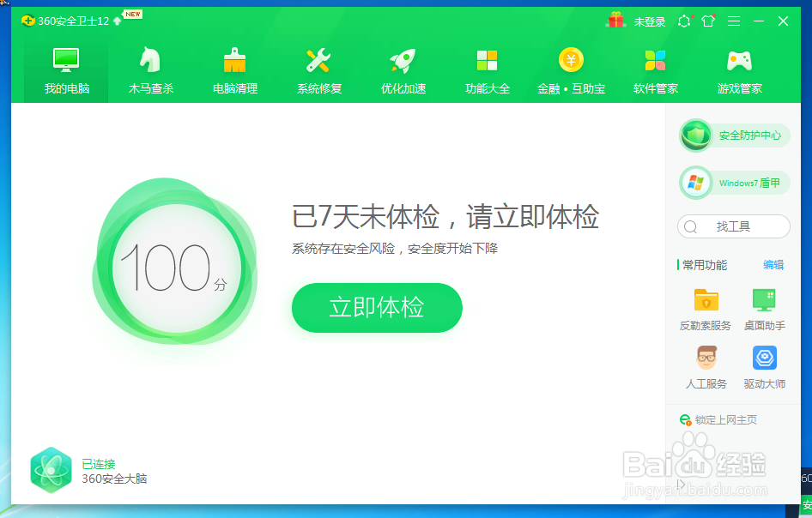Launch 桌面助手 monitor icon

pos(764,299)
